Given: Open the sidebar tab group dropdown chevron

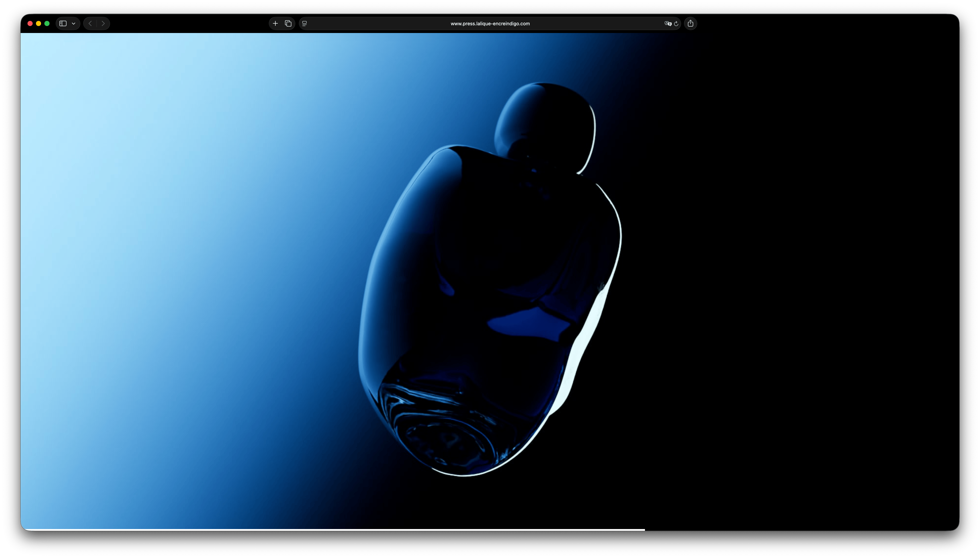Looking at the screenshot, I should coord(74,23).
